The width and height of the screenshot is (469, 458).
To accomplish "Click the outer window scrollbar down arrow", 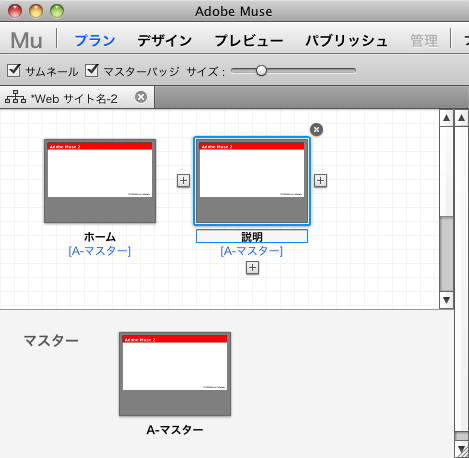I will click(x=462, y=449).
